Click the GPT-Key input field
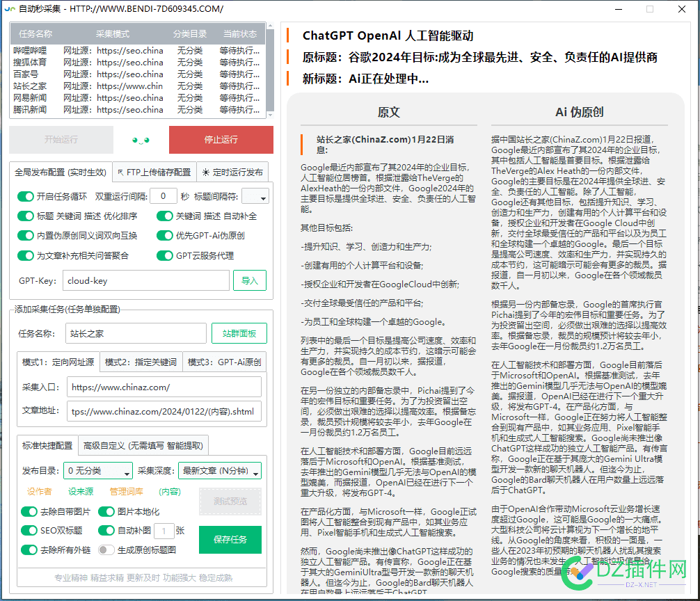This screenshot has width=700, height=601. 146,280
